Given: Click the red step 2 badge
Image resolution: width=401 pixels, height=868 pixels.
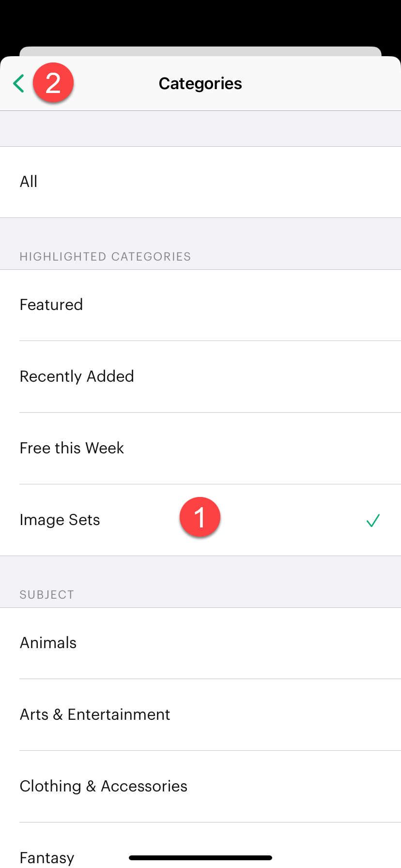Looking at the screenshot, I should (53, 83).
